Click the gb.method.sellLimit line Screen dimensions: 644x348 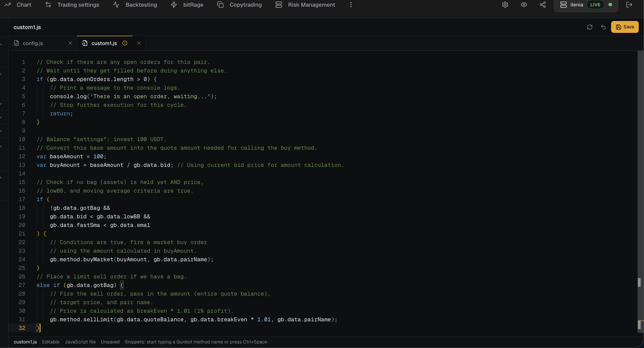[x=194, y=319]
